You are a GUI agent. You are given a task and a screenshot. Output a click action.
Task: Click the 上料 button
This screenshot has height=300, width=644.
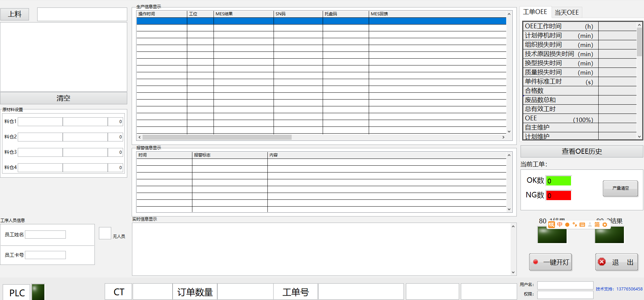[x=15, y=14]
